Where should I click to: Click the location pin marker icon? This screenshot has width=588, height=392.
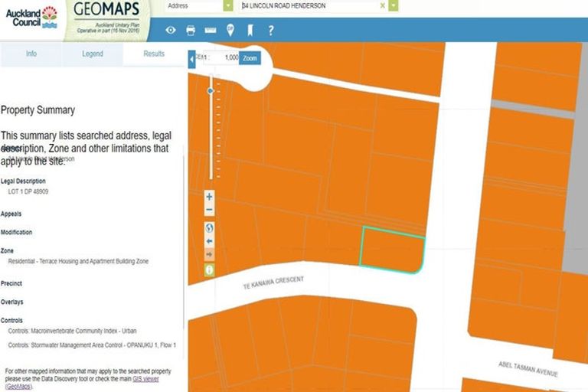point(230,31)
